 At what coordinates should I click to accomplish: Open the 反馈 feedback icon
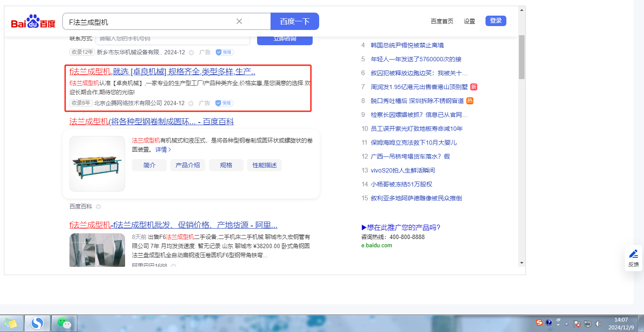click(633, 258)
